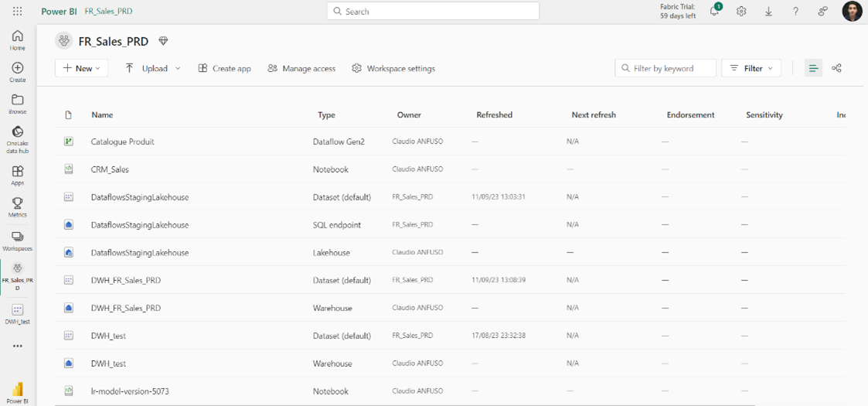Open Workspace settings
This screenshot has height=406, width=868.
pos(393,68)
